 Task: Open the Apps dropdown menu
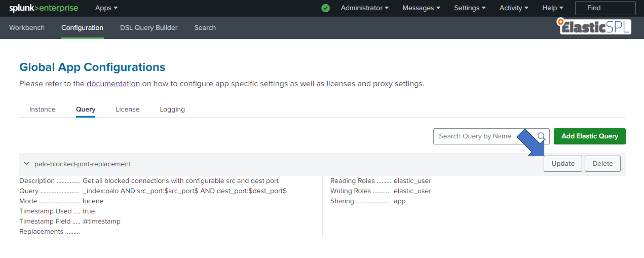pyautogui.click(x=106, y=8)
